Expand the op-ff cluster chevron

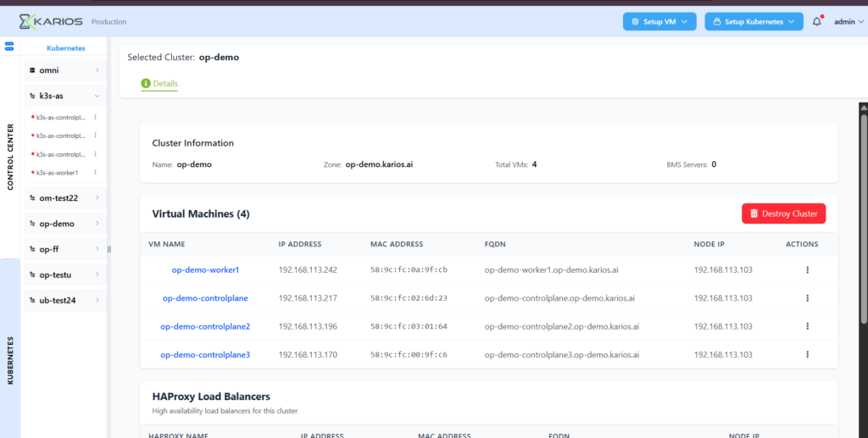tap(97, 249)
